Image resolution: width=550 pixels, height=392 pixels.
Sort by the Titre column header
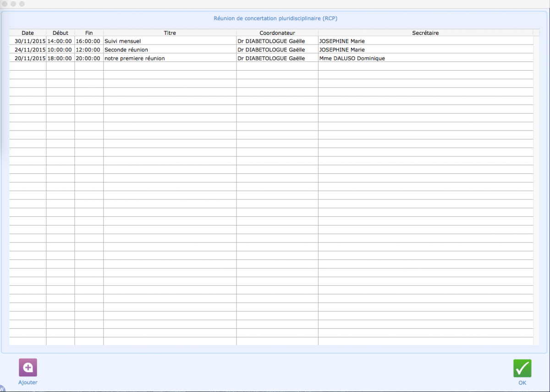click(x=170, y=33)
